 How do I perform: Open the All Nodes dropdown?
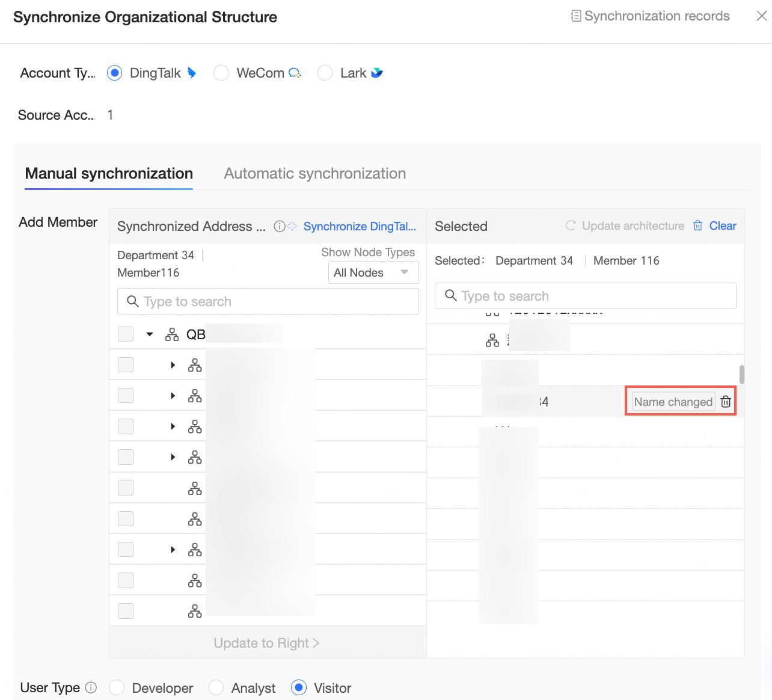point(373,272)
